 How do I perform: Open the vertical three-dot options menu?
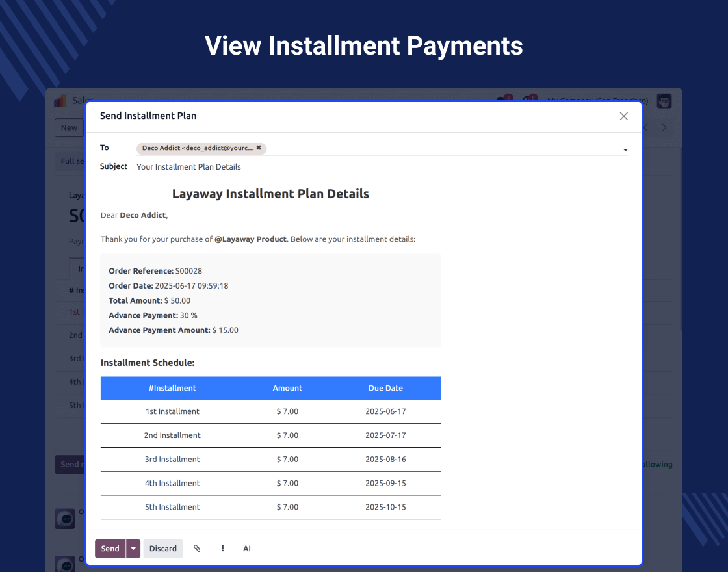[x=222, y=549]
